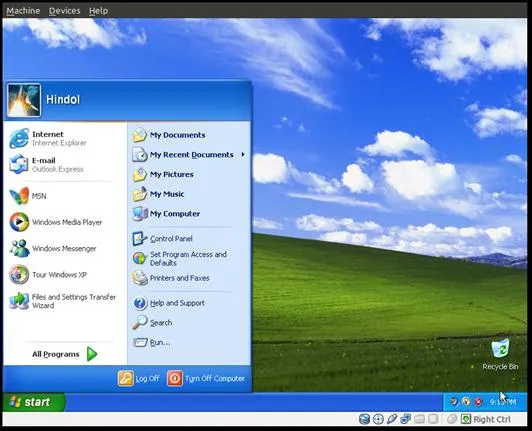532x431 pixels.
Task: Click the Log Off button
Action: 138,378
